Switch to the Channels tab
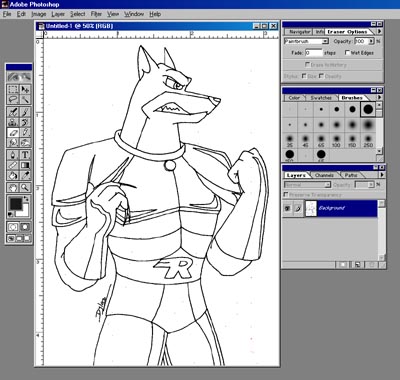Image resolution: width=400 pixels, height=380 pixels. click(x=324, y=175)
